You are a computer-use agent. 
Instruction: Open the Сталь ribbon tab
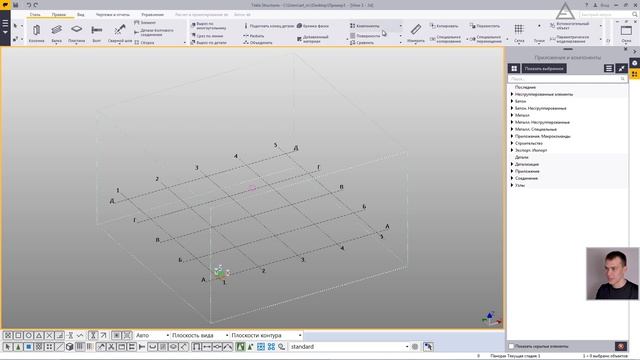[x=35, y=14]
